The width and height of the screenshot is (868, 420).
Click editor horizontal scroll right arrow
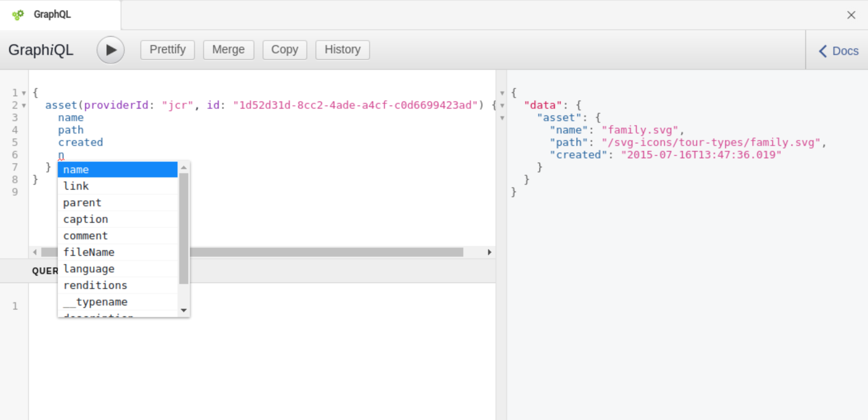tap(489, 252)
